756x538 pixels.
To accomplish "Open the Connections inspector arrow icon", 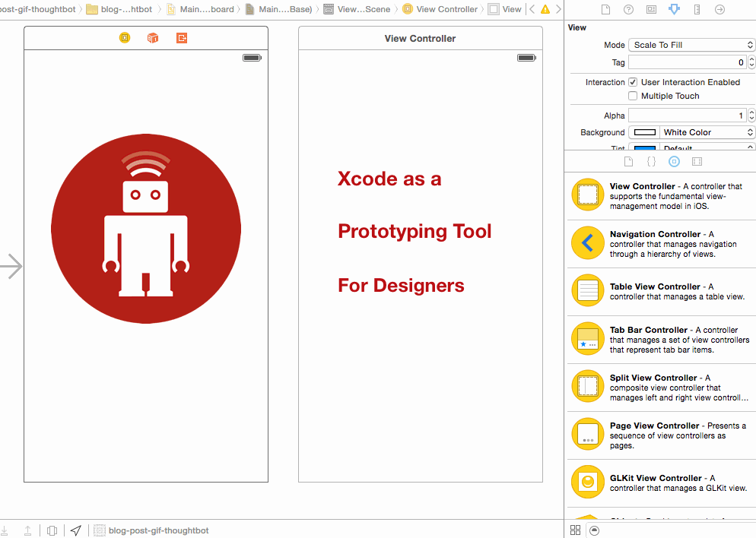I will coord(719,9).
